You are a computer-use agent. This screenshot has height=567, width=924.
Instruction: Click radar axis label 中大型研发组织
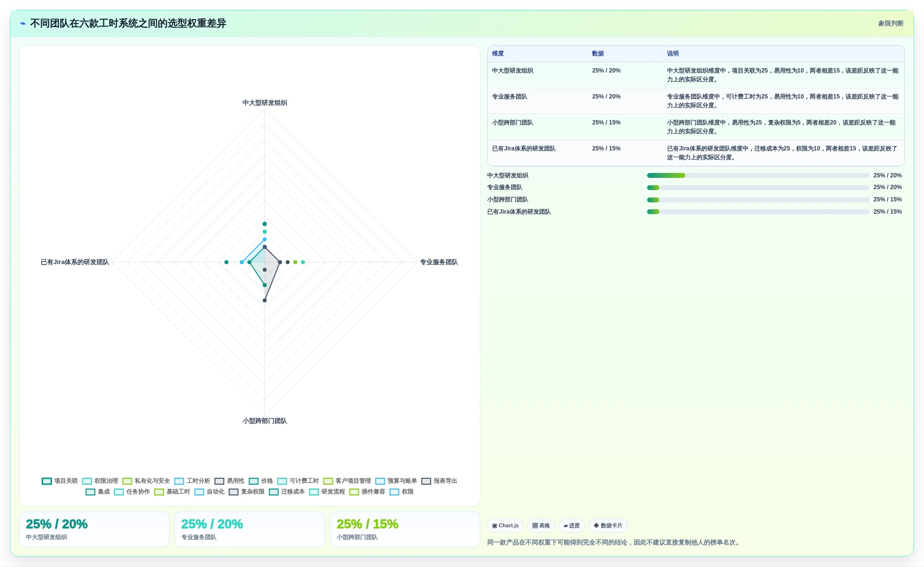pos(265,103)
